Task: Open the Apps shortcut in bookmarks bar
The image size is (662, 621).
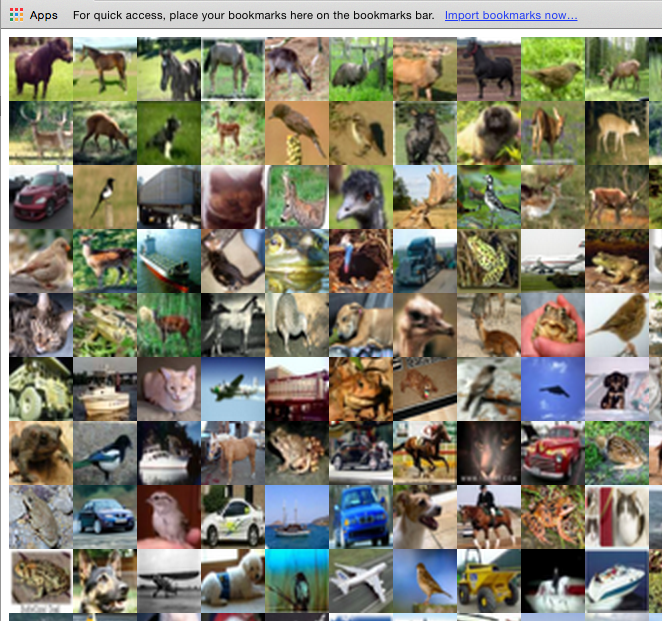Action: point(33,15)
